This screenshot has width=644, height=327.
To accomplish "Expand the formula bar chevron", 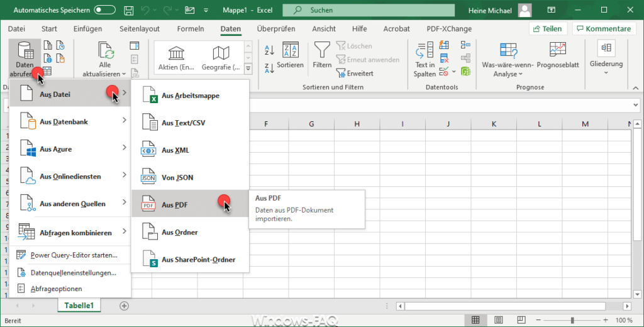I will (636, 106).
